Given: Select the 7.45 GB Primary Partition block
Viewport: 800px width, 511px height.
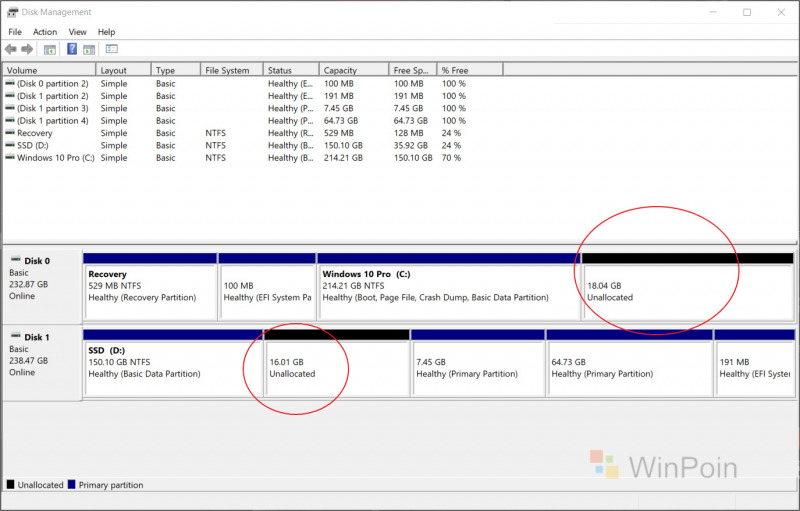Looking at the screenshot, I should click(x=478, y=363).
